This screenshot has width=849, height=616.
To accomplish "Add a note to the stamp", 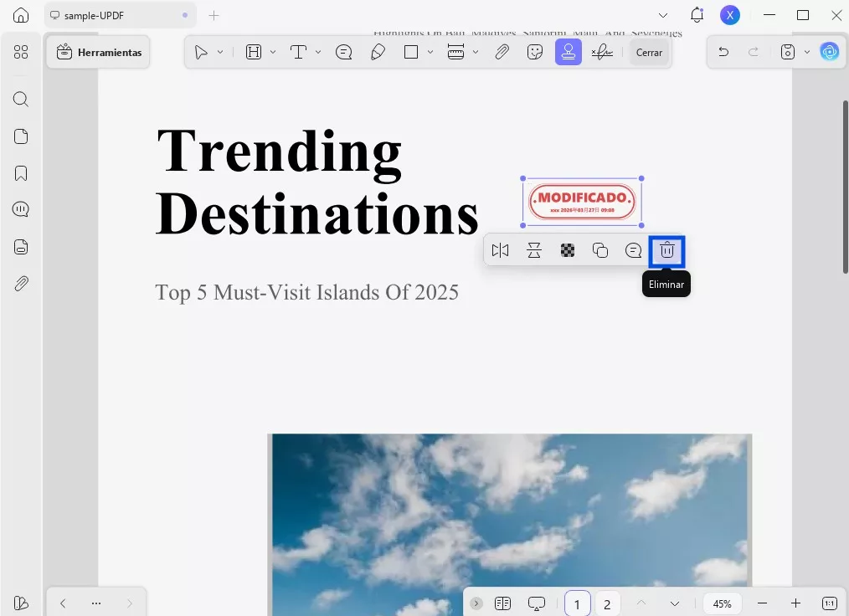I will [634, 250].
